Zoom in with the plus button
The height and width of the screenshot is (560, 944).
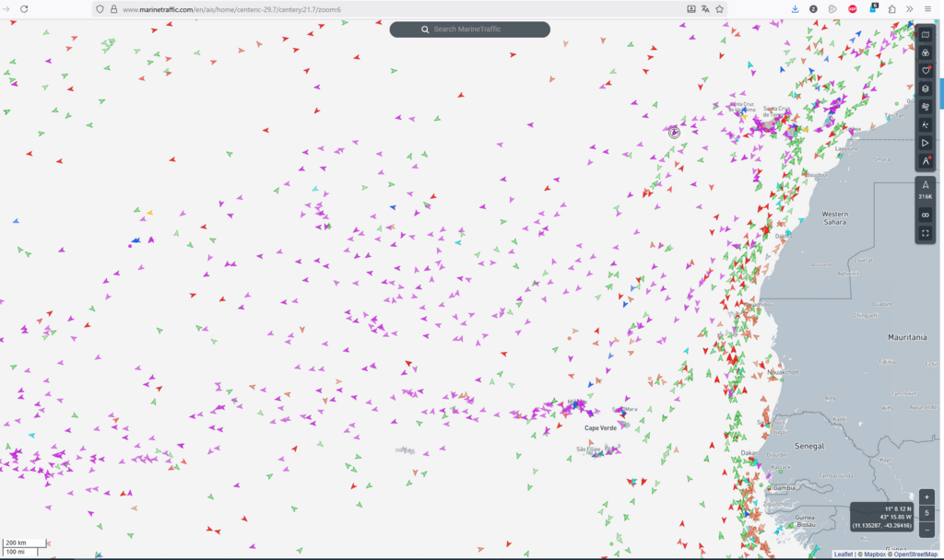tap(927, 497)
